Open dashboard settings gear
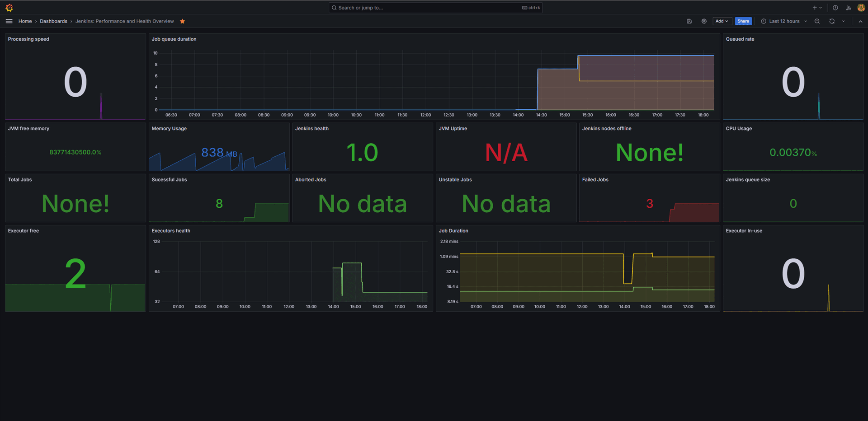Image resolution: width=868 pixels, height=421 pixels. point(704,21)
